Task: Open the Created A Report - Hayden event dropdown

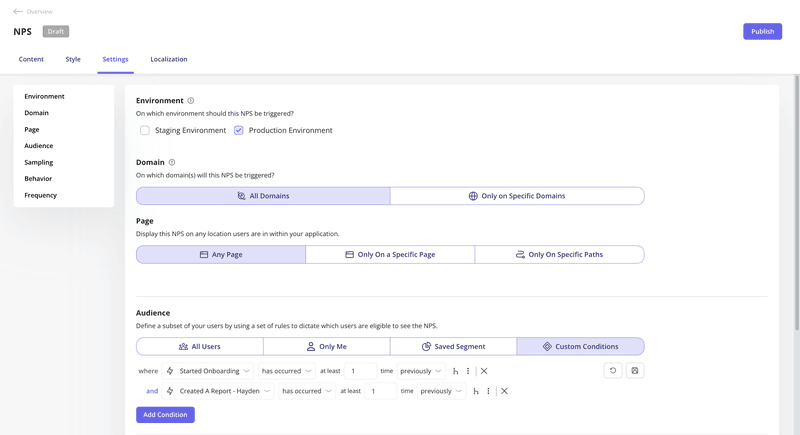Action: point(218,391)
